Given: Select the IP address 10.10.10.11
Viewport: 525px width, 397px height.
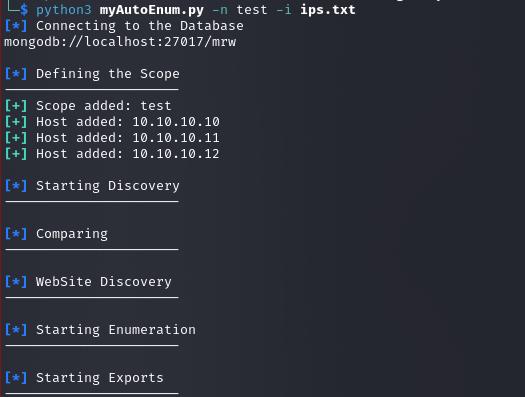Looking at the screenshot, I should (176, 138).
